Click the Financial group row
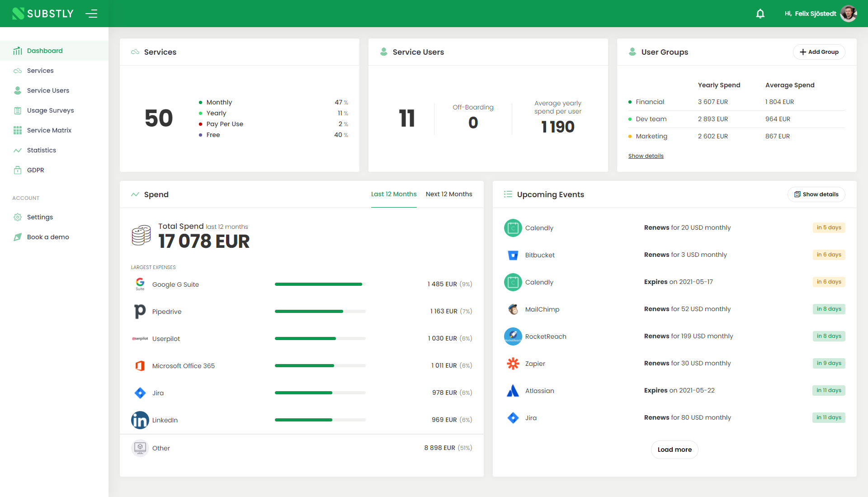The height and width of the screenshot is (497, 868). [736, 102]
